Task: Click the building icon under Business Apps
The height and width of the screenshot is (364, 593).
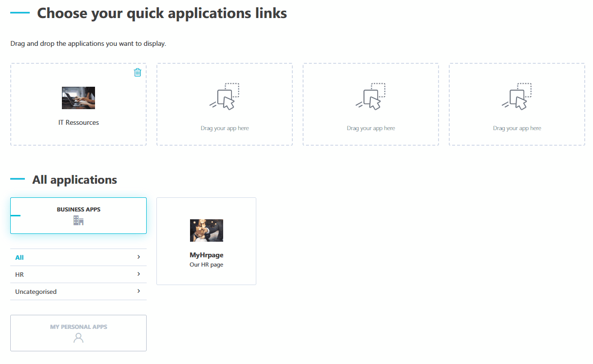Action: point(78,221)
